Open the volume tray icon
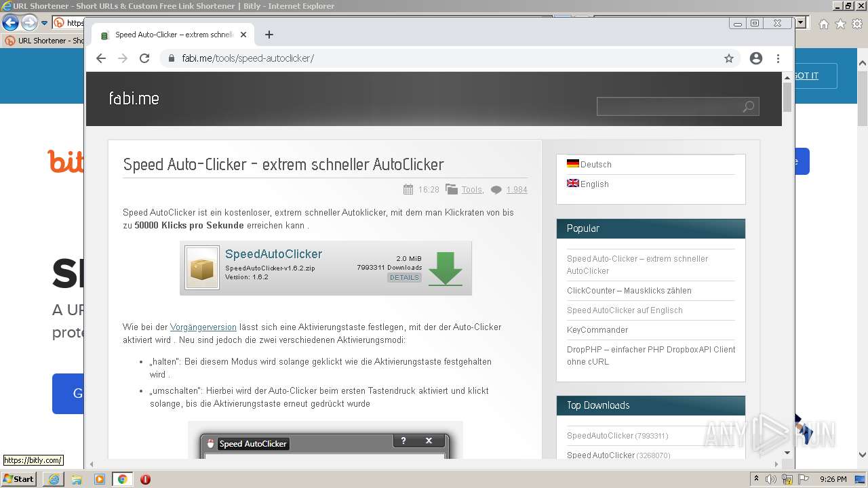The width and height of the screenshot is (868, 488). point(771,479)
